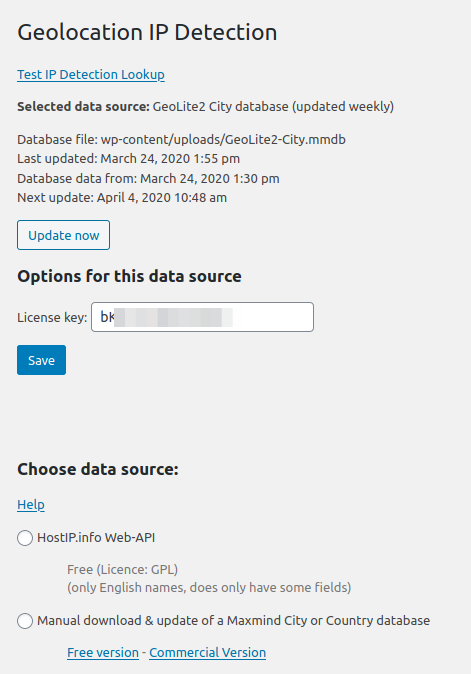This screenshot has height=674, width=471.
Task: Click the HostIP.info Web-API label text
Action: point(96,538)
